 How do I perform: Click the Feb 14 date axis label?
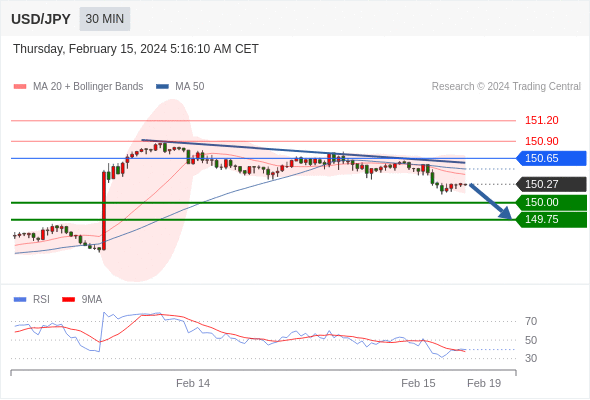click(193, 383)
